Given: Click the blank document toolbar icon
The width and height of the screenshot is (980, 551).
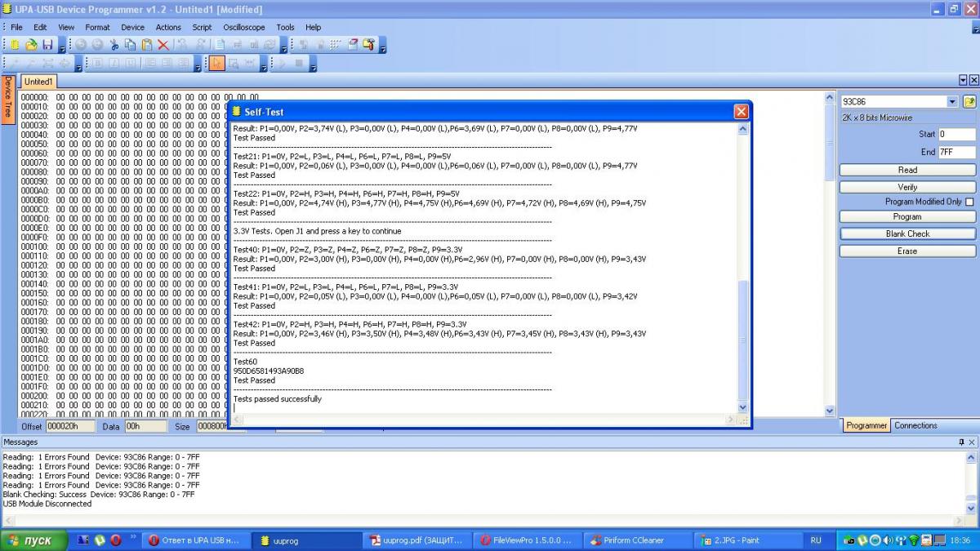Looking at the screenshot, I should [x=220, y=45].
